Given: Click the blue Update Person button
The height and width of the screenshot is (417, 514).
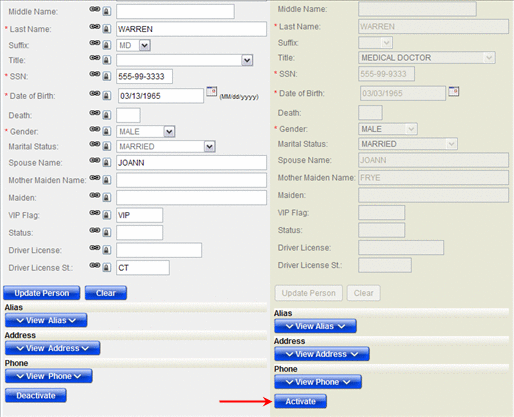Looking at the screenshot, I should [x=42, y=293].
